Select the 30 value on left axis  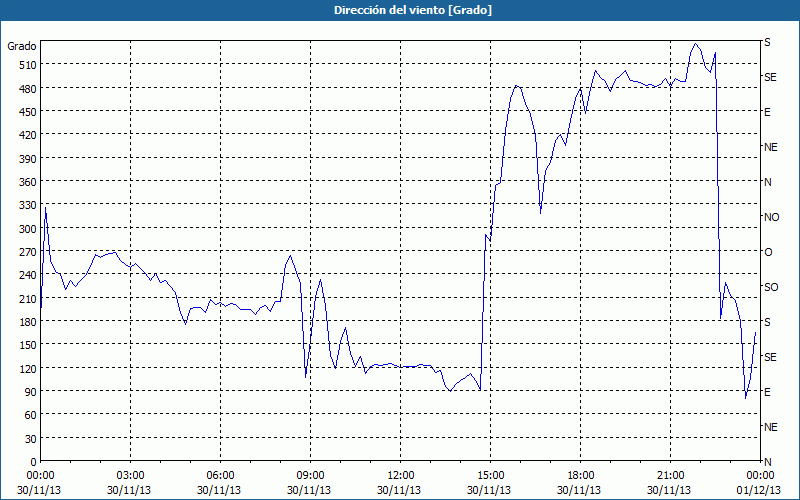coord(31,439)
